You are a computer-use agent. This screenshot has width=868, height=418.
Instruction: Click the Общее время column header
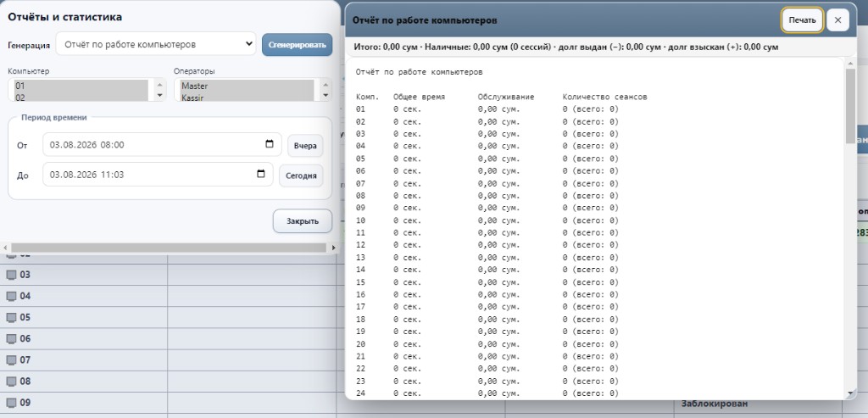pos(419,97)
